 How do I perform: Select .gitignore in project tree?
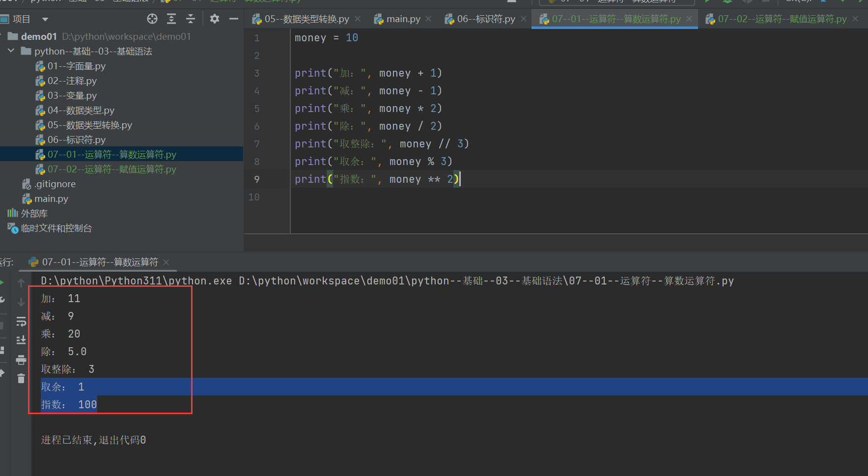[55, 184]
